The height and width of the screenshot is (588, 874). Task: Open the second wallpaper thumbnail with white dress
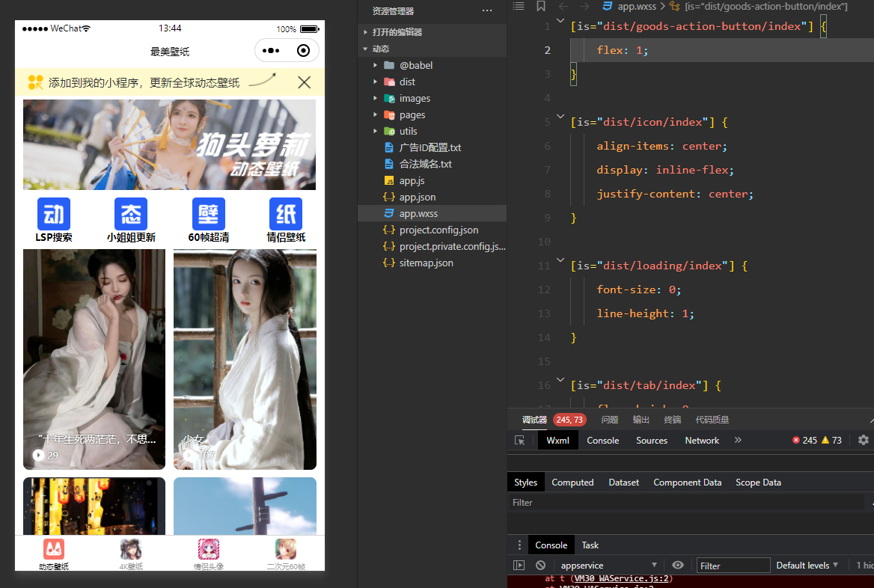click(245, 359)
